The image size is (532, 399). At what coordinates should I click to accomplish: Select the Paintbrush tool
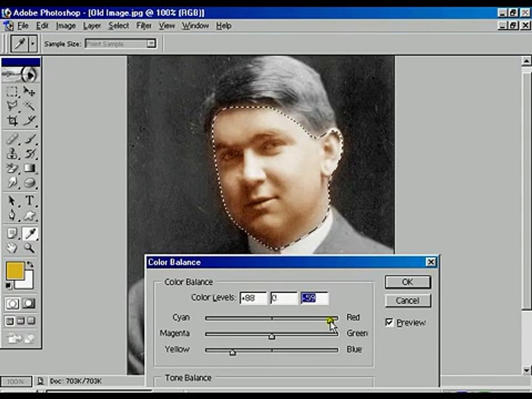click(x=29, y=139)
